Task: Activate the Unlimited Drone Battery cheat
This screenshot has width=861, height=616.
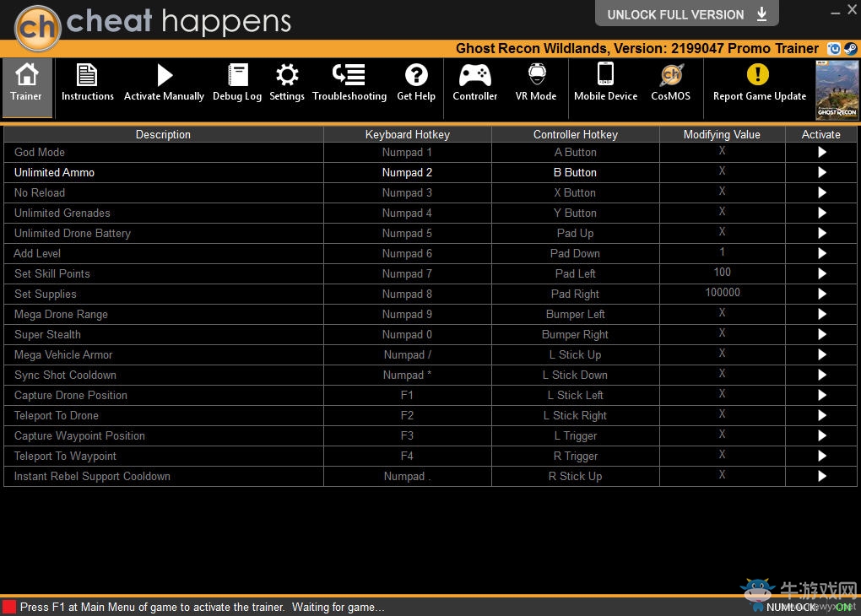Action: pos(821,234)
